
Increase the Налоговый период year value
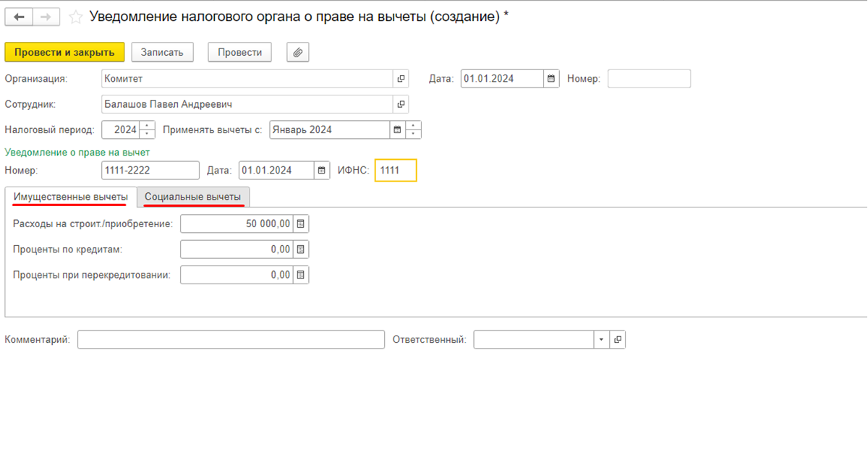[148, 127]
